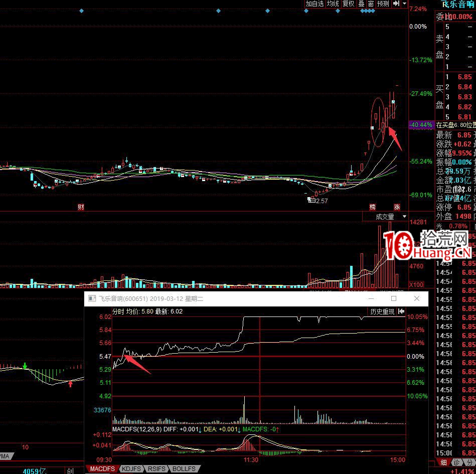Click the jump-to-end arrow icon
The width and height of the screenshot is (476, 474).
396,4
